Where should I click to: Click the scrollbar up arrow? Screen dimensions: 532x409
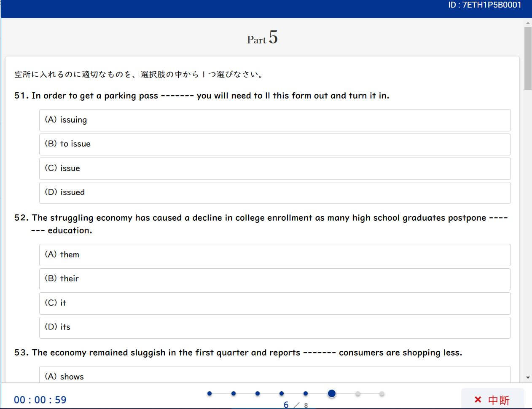528,23
